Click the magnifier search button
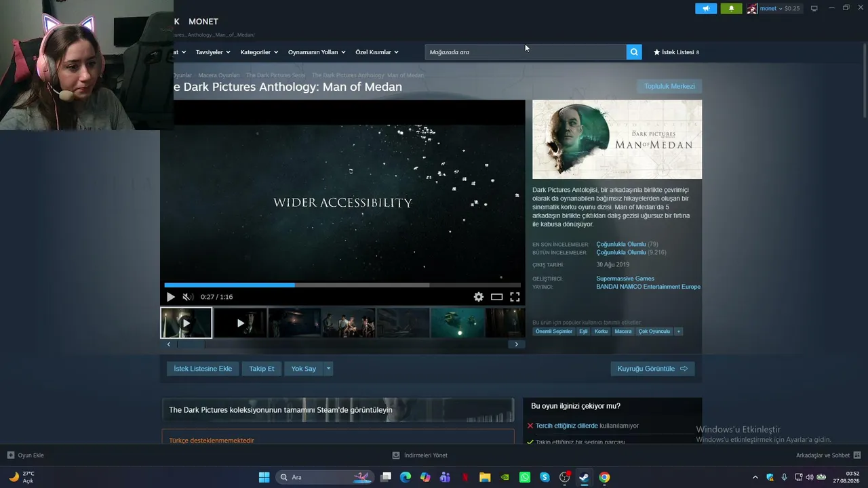The width and height of the screenshot is (868, 488). pyautogui.click(x=634, y=52)
